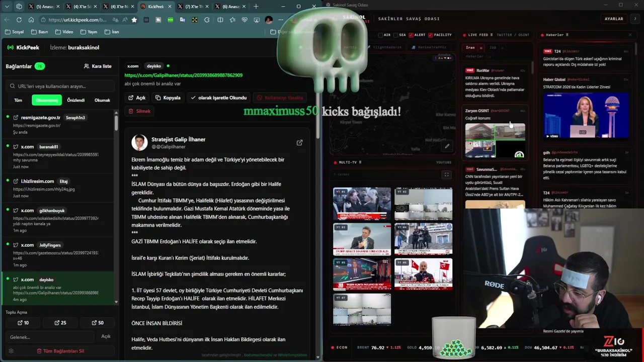Screen dimensions: 644x362
Task: Open the tab search dropdown arrow
Action: coord(7,7)
